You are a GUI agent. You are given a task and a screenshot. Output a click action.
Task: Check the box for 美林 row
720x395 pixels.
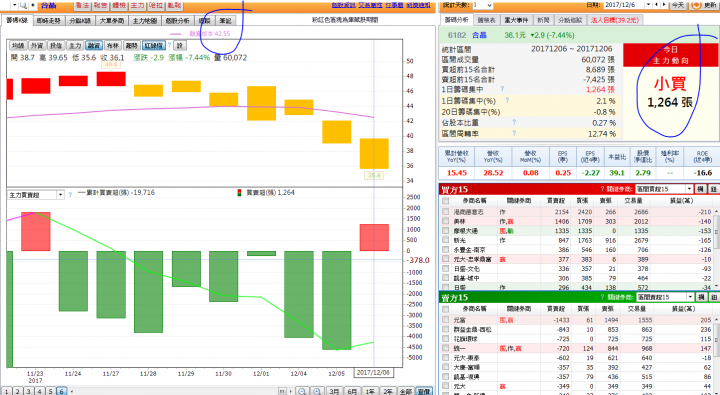(445, 221)
